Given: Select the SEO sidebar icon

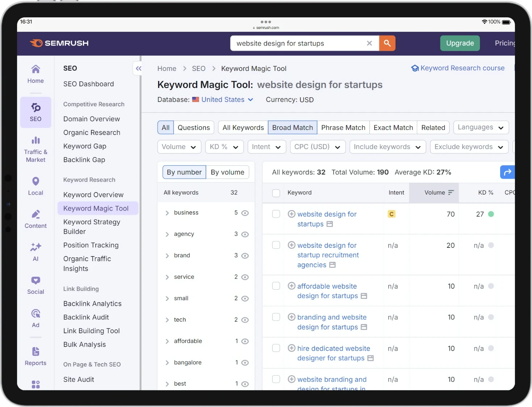Looking at the screenshot, I should pyautogui.click(x=35, y=112).
